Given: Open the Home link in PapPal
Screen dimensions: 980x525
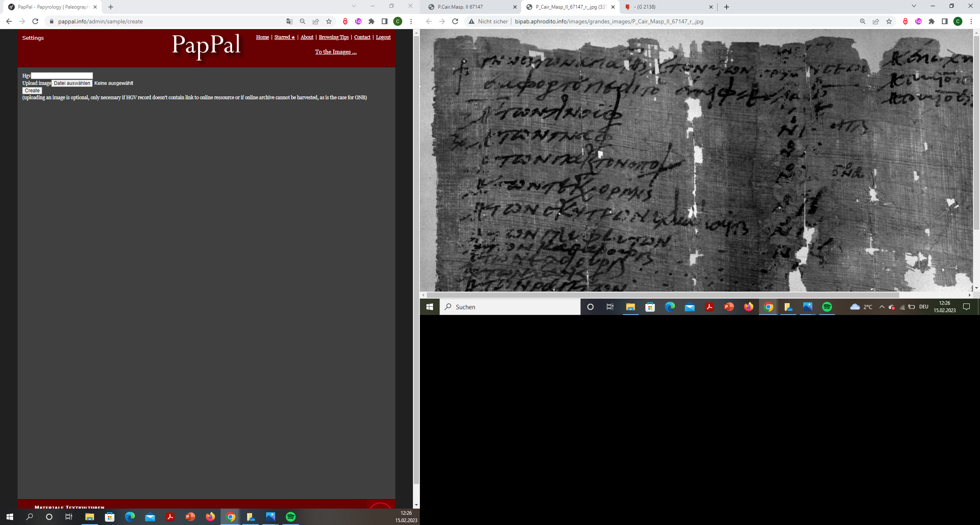Looking at the screenshot, I should 262,37.
